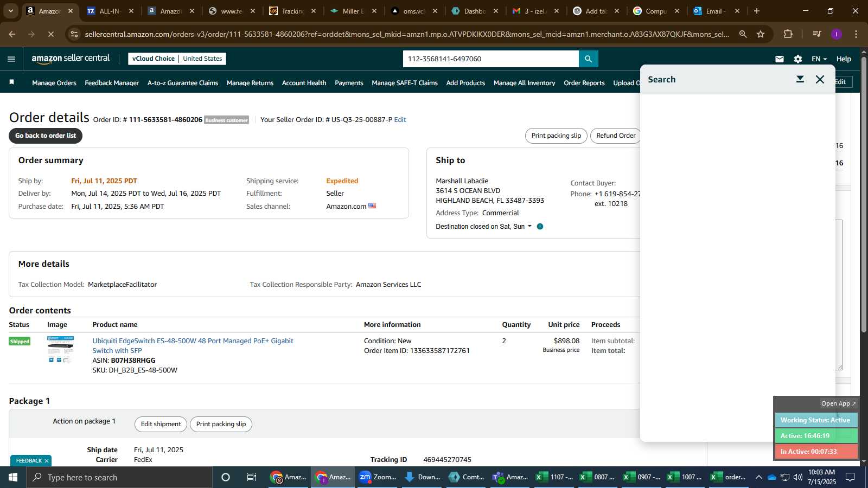Open the Manage Orders menu item
The width and height of the screenshot is (868, 488).
[x=54, y=83]
